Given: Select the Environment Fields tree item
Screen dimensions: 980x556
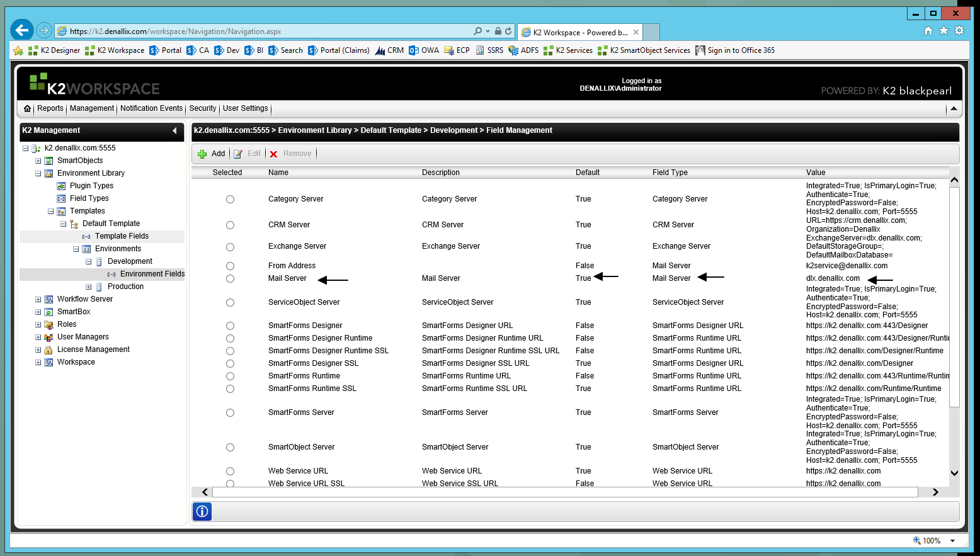Looking at the screenshot, I should pos(152,274).
